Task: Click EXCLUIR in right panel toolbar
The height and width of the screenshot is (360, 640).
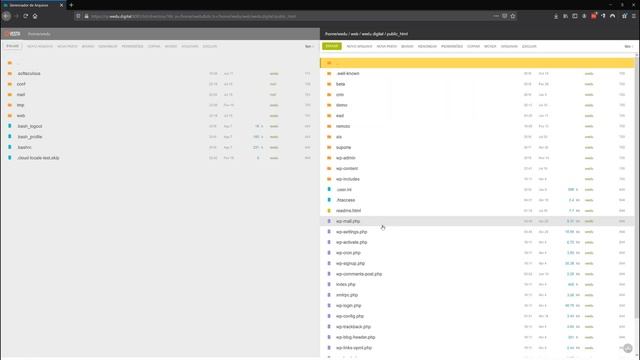Action: click(x=529, y=47)
